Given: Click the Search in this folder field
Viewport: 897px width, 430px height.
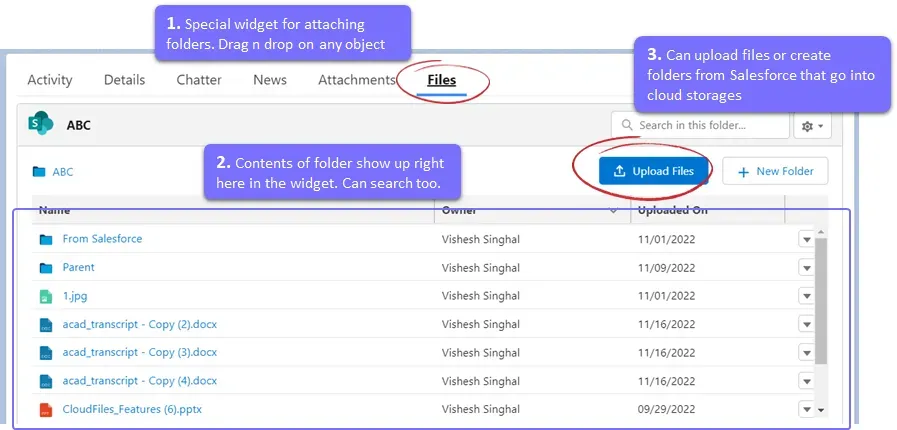Looking at the screenshot, I should (699, 125).
